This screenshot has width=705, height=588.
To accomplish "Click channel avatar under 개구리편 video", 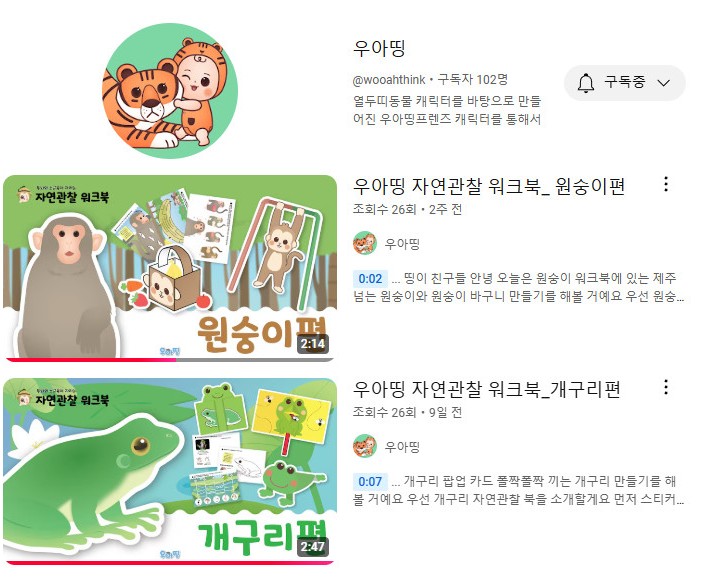I will tap(365, 446).
